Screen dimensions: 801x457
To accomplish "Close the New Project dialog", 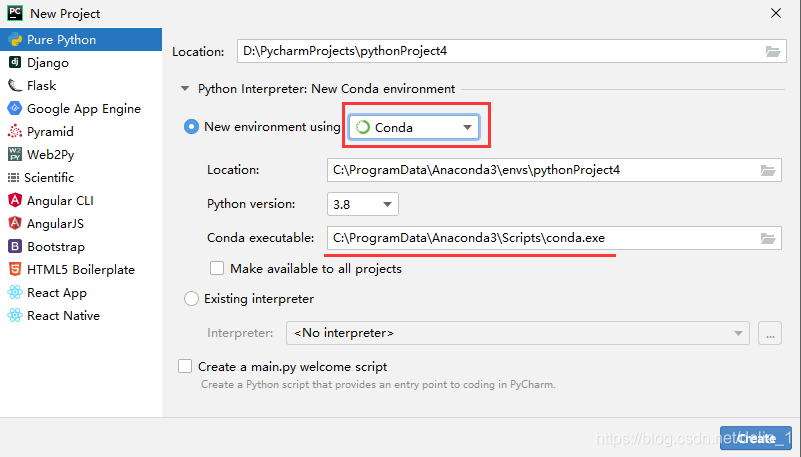I will [x=776, y=13].
